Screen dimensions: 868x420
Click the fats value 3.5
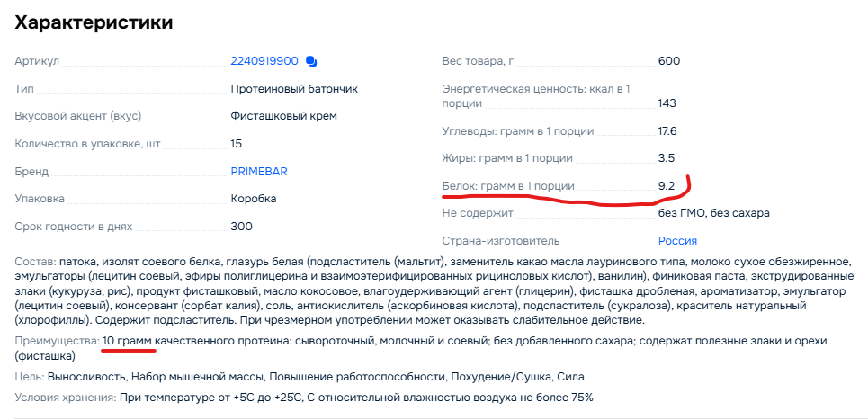[x=667, y=158]
